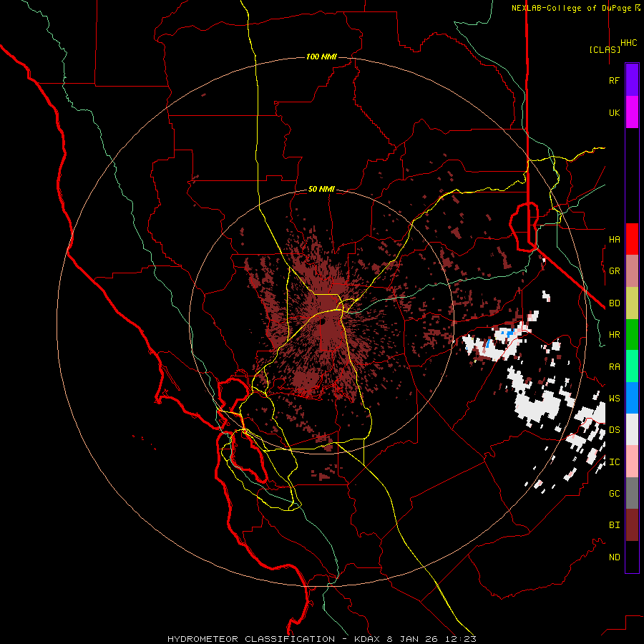This screenshot has height=644, width=644.
Task: Select the GR legend color block
Action: (x=632, y=271)
